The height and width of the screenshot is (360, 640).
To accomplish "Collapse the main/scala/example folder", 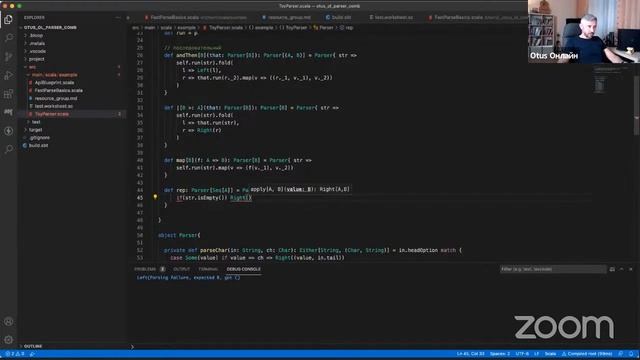I will click(x=54, y=75).
